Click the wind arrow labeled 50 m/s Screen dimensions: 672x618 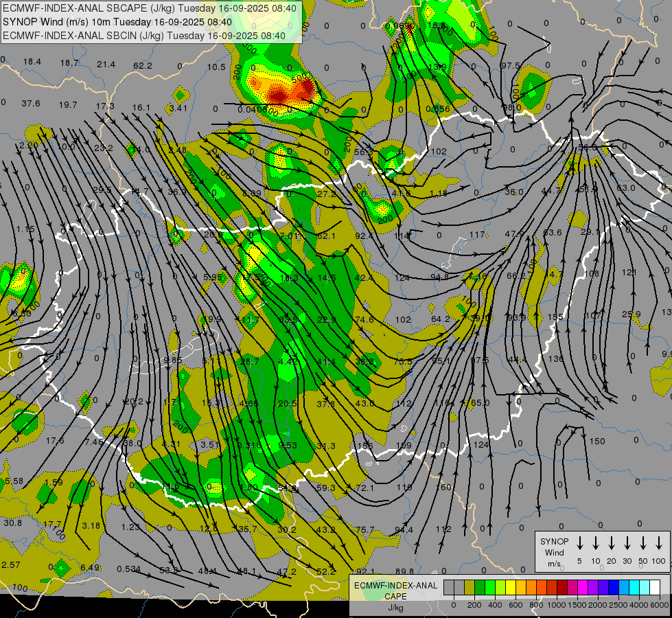click(x=643, y=543)
